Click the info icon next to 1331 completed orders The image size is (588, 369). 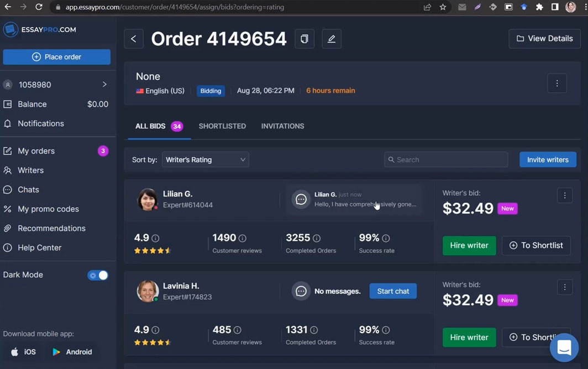[x=314, y=330]
